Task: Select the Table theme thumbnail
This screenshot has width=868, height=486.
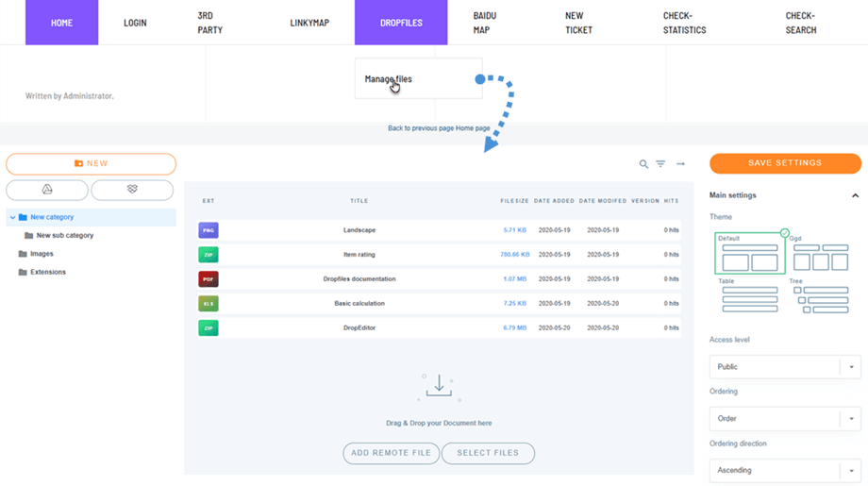Action: 750,300
